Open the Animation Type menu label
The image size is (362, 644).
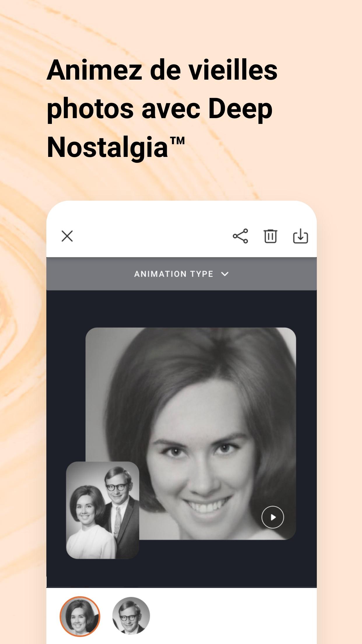174,274
